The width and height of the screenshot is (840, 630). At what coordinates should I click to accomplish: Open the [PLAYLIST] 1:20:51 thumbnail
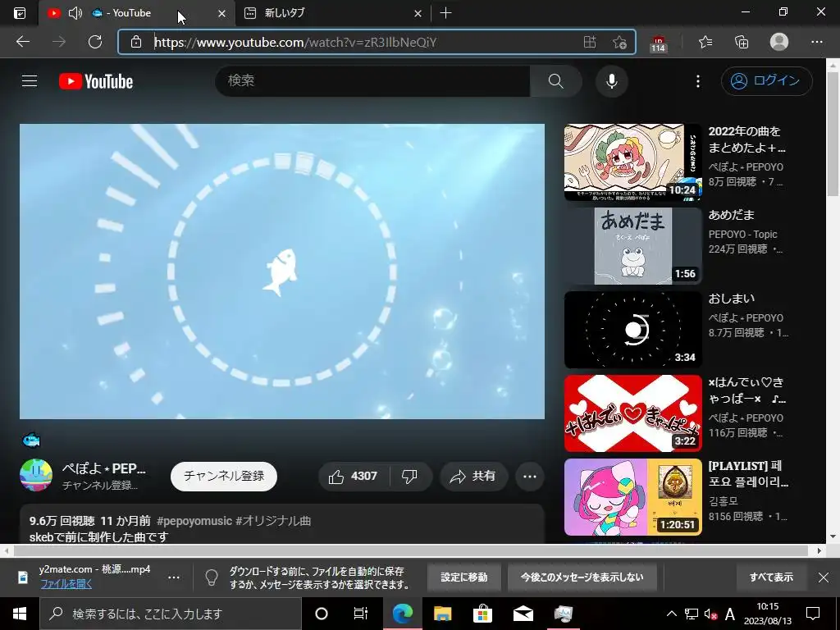coord(632,496)
